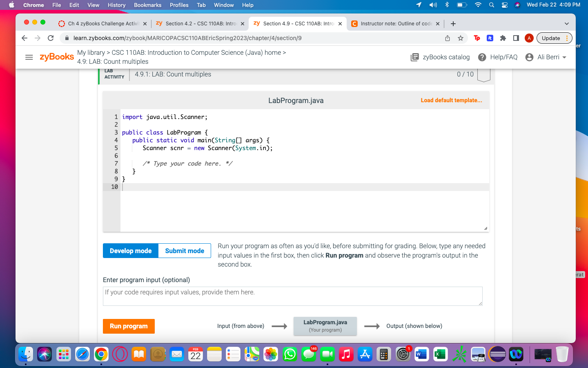
Task: Open the zyBooks catalog
Action: point(440,57)
